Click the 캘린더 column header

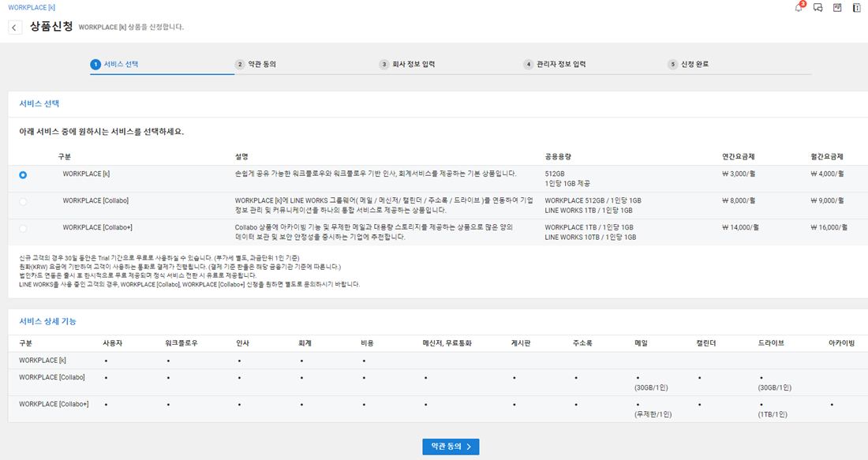pyautogui.click(x=705, y=343)
